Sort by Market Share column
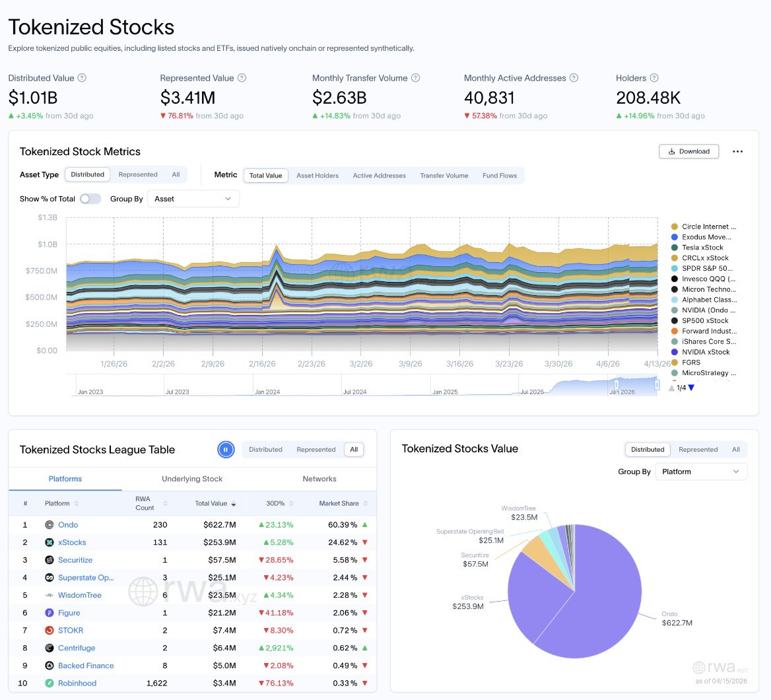 (343, 503)
